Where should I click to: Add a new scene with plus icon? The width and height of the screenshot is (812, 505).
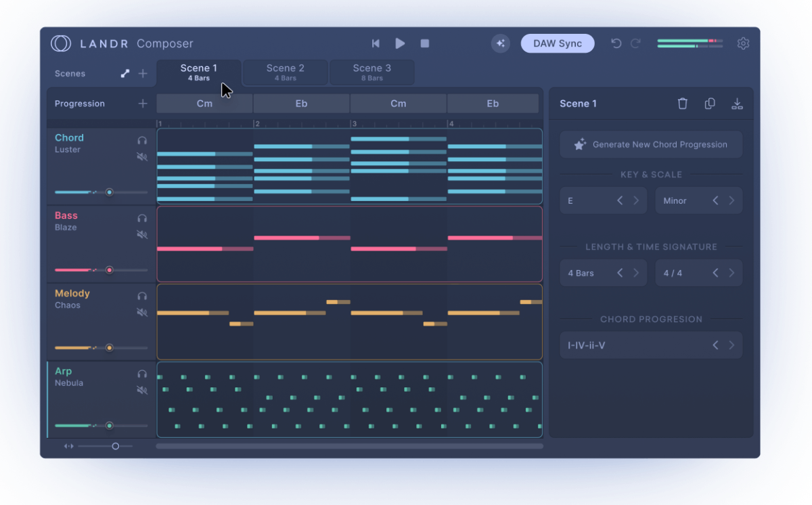click(143, 74)
